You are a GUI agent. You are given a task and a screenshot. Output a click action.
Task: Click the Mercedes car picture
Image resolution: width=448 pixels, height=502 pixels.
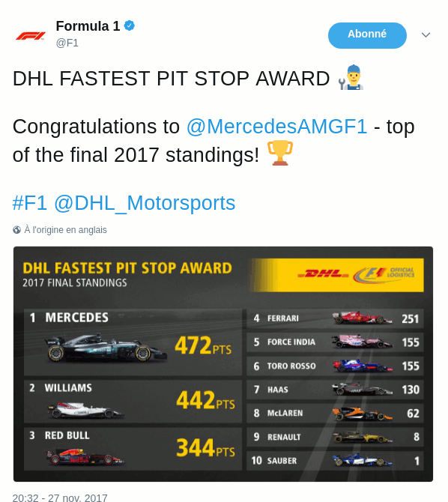(x=106, y=348)
